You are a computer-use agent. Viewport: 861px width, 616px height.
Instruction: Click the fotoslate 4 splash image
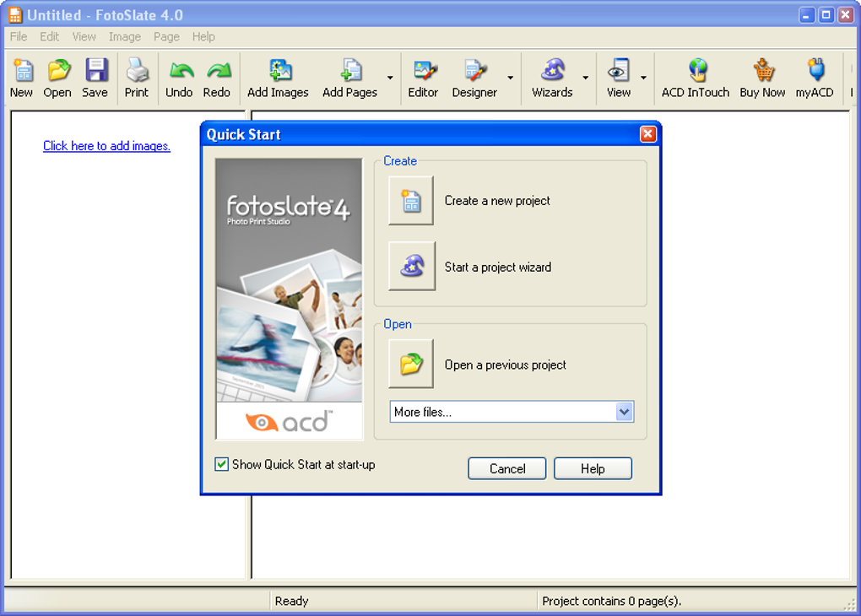pyautogui.click(x=289, y=300)
